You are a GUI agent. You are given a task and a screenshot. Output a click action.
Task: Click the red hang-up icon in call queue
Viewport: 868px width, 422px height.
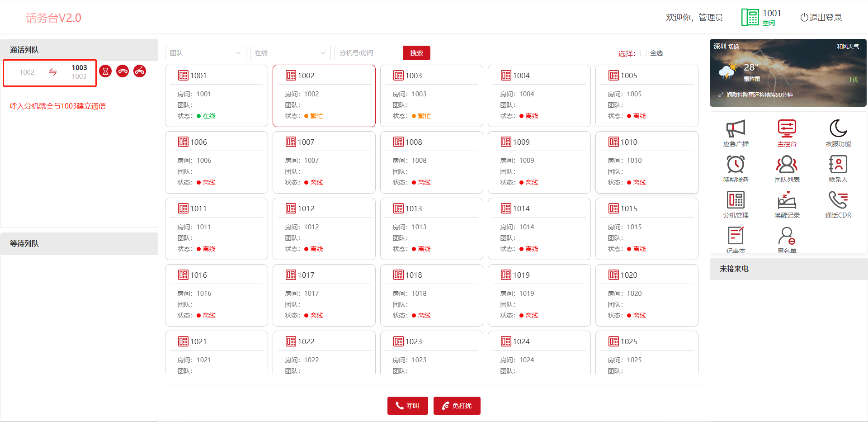pos(123,71)
